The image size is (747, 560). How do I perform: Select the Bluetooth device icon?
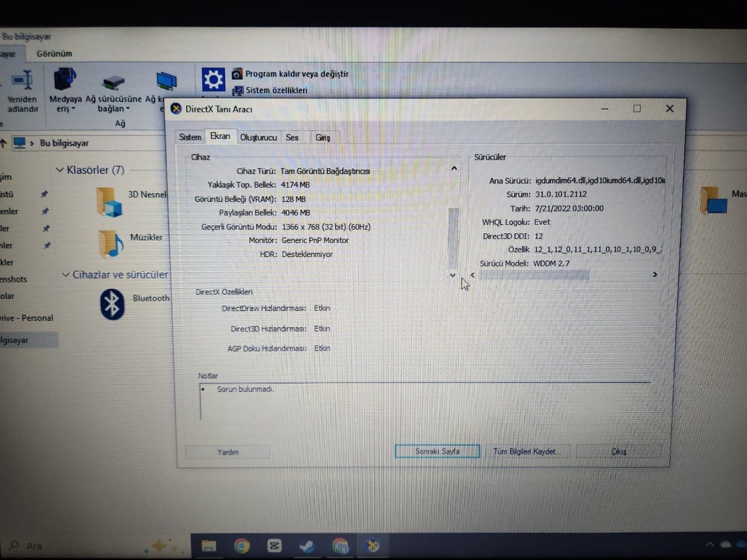pyautogui.click(x=112, y=304)
